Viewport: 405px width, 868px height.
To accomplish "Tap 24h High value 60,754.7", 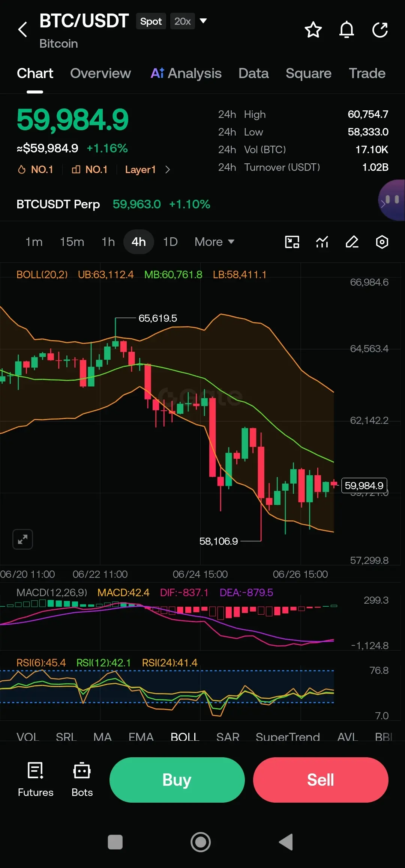I will click(x=368, y=114).
